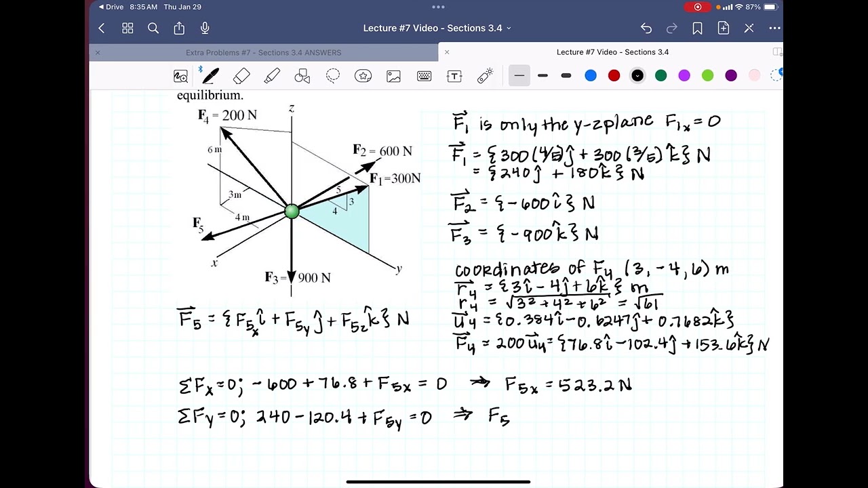The height and width of the screenshot is (488, 868).
Task: Insert an image with the photo tool
Action: click(394, 76)
